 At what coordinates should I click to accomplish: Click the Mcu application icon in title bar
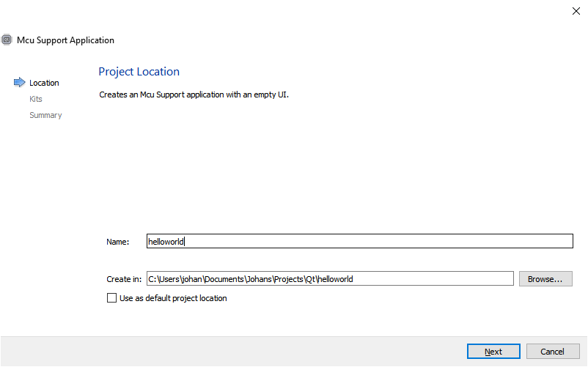[7, 40]
